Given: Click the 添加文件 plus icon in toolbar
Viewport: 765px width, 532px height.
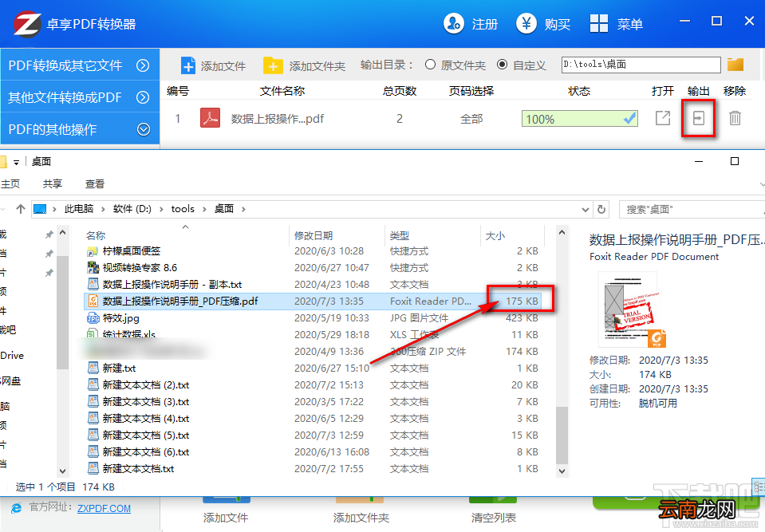Looking at the screenshot, I should click(x=187, y=65).
